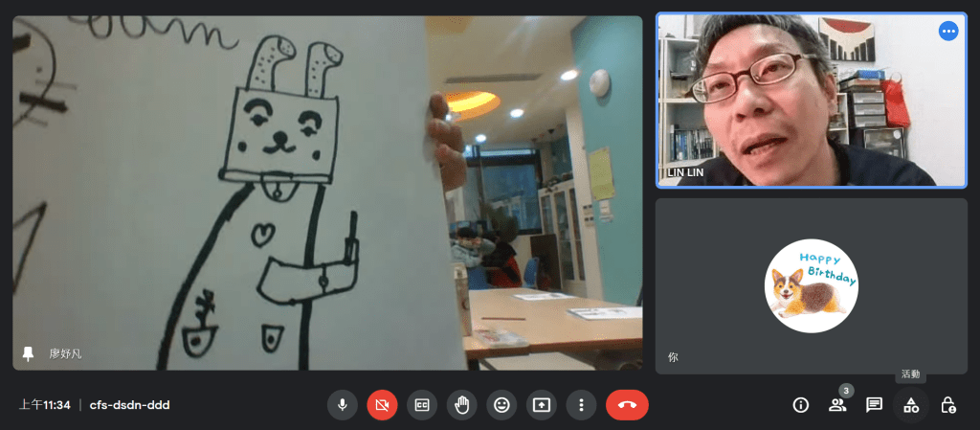
Task: Mute the microphone
Action: coord(342,405)
